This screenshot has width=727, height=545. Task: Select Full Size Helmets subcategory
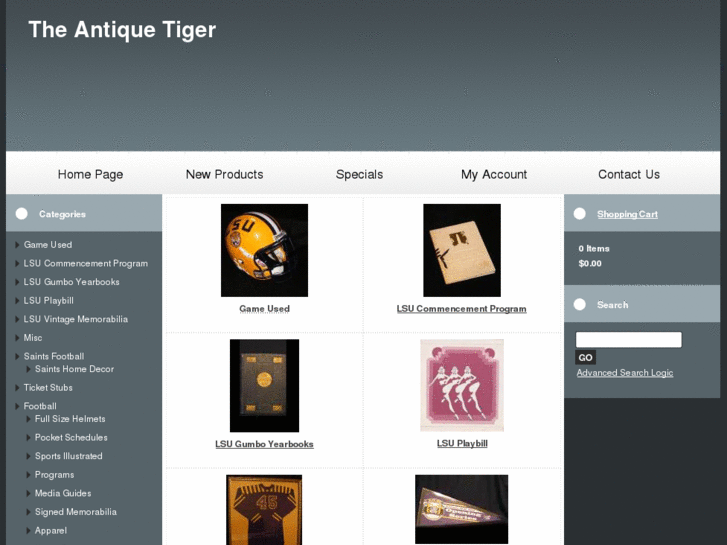click(70, 419)
